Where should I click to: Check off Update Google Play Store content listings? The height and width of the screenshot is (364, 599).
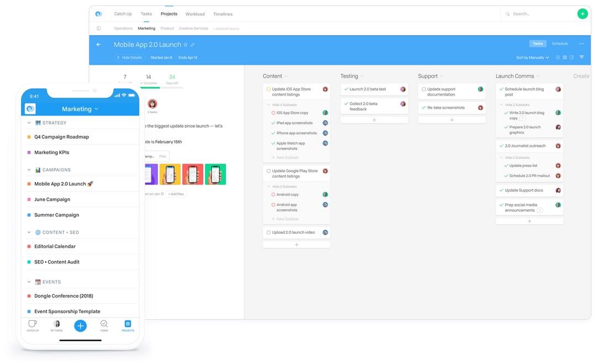pyautogui.click(x=269, y=171)
